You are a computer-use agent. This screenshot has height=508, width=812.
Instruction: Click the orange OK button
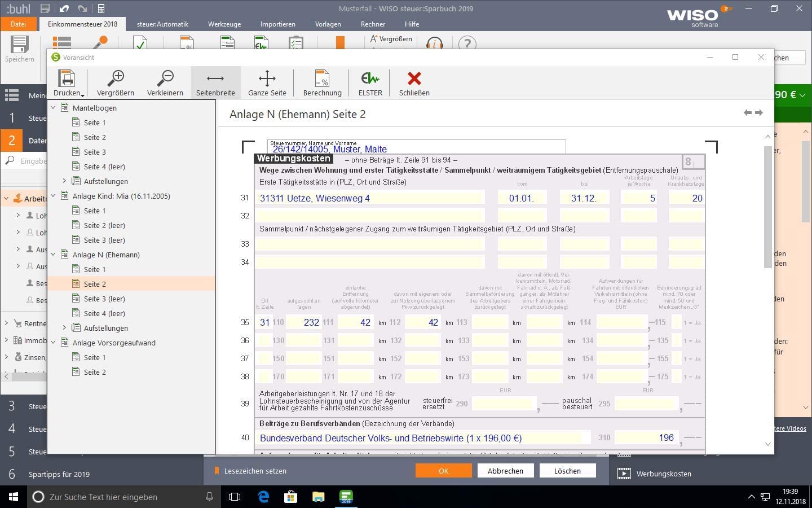pyautogui.click(x=443, y=471)
